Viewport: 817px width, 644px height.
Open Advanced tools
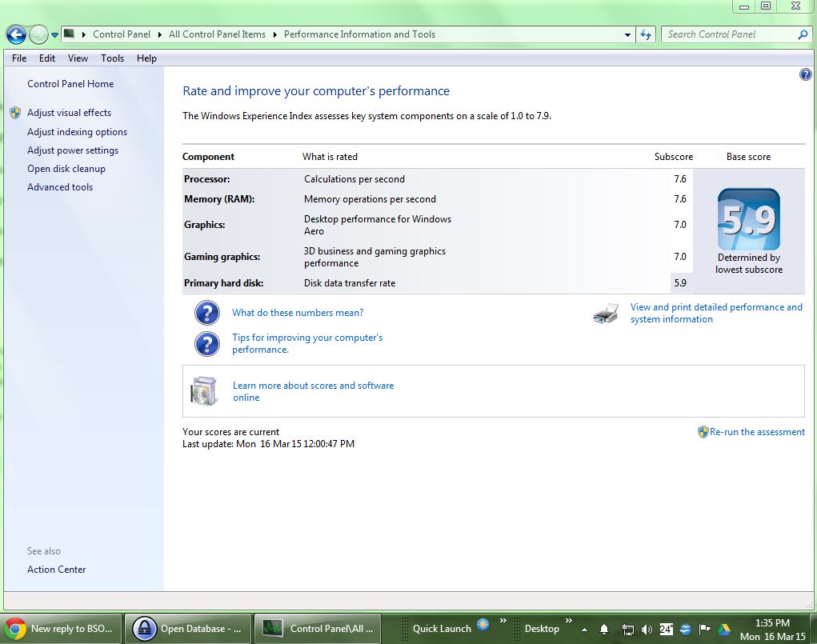click(60, 187)
